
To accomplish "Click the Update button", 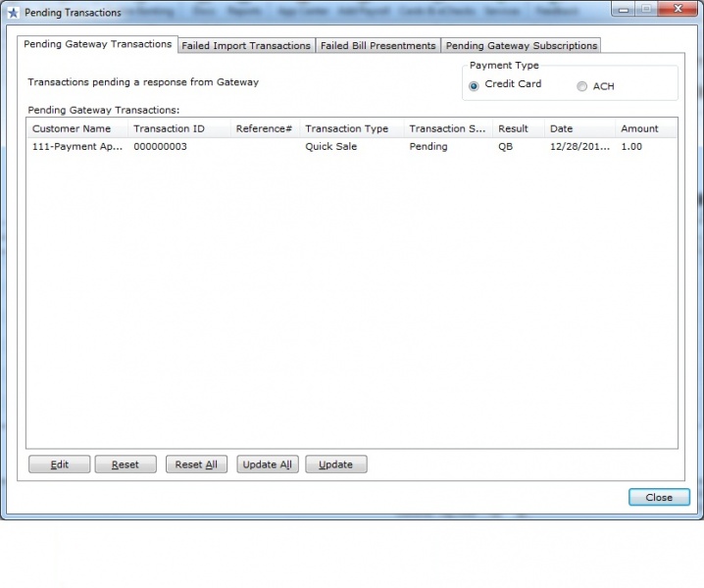I will pos(336,465).
